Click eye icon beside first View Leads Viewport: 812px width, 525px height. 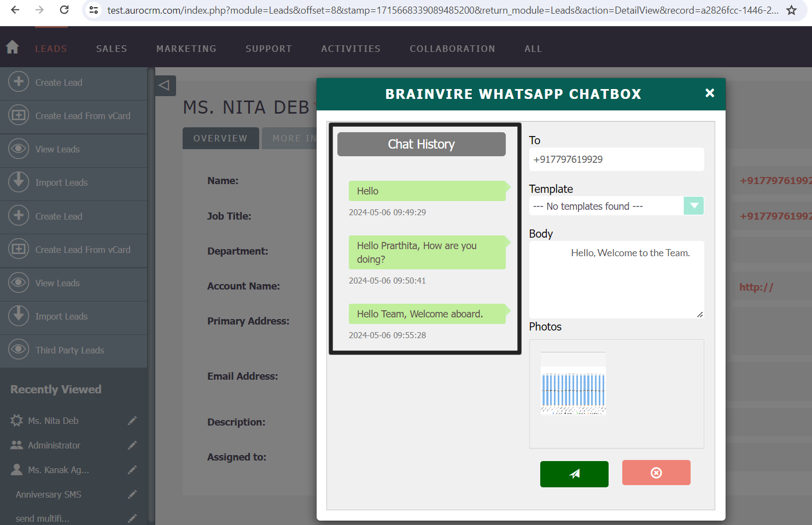click(19, 149)
